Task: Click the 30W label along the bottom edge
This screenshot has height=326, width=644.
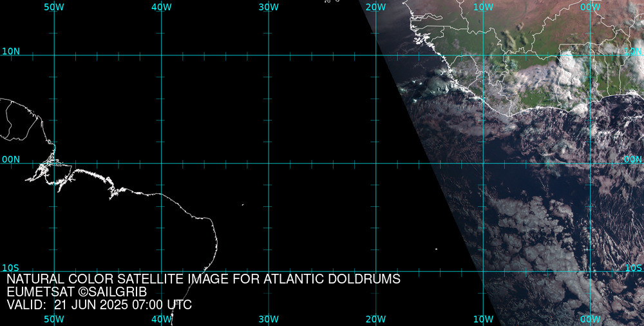Action: [x=269, y=319]
